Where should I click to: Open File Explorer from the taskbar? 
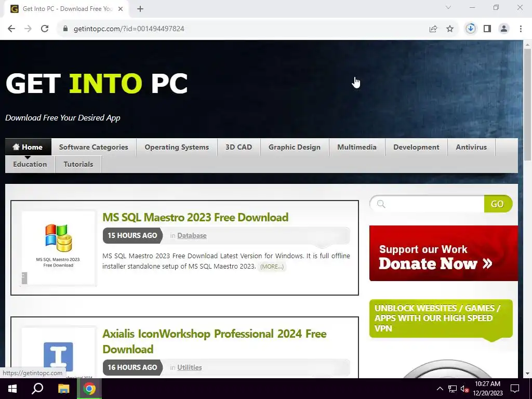coord(63,389)
